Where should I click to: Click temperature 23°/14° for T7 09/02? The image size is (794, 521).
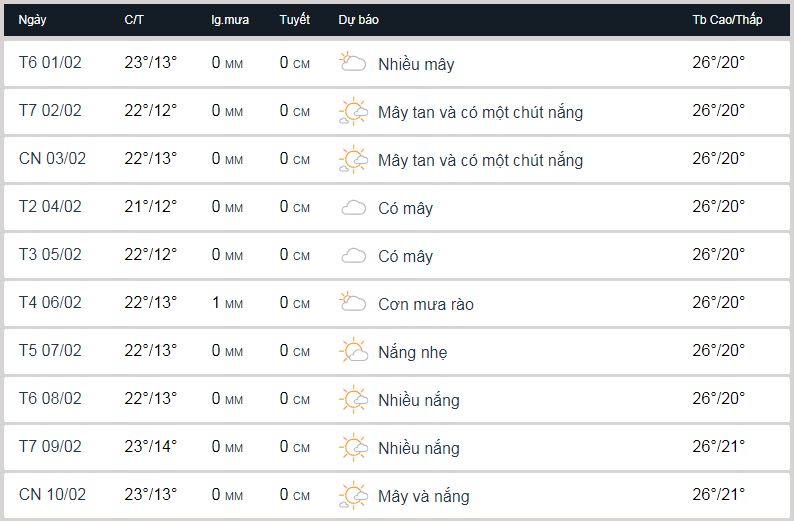(151, 446)
